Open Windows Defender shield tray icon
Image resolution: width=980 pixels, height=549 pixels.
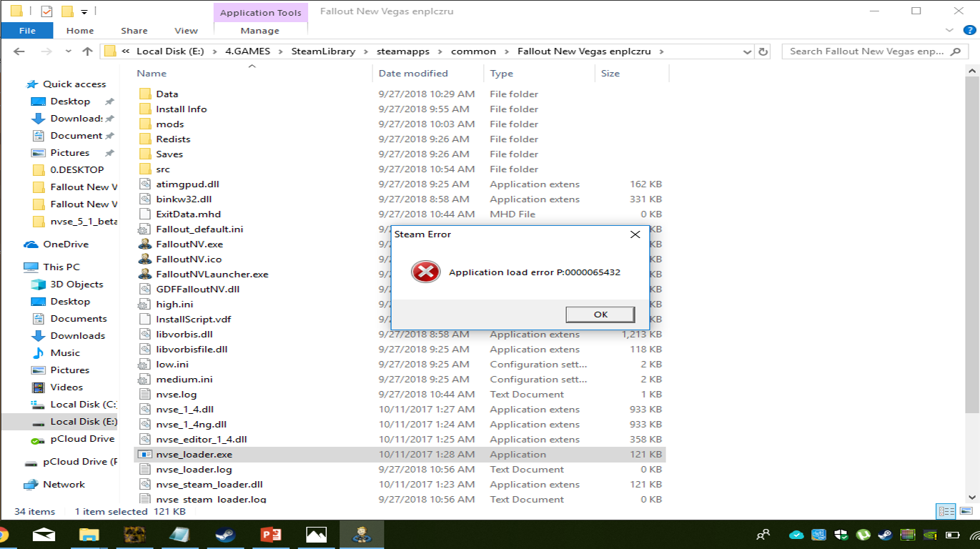[841, 535]
